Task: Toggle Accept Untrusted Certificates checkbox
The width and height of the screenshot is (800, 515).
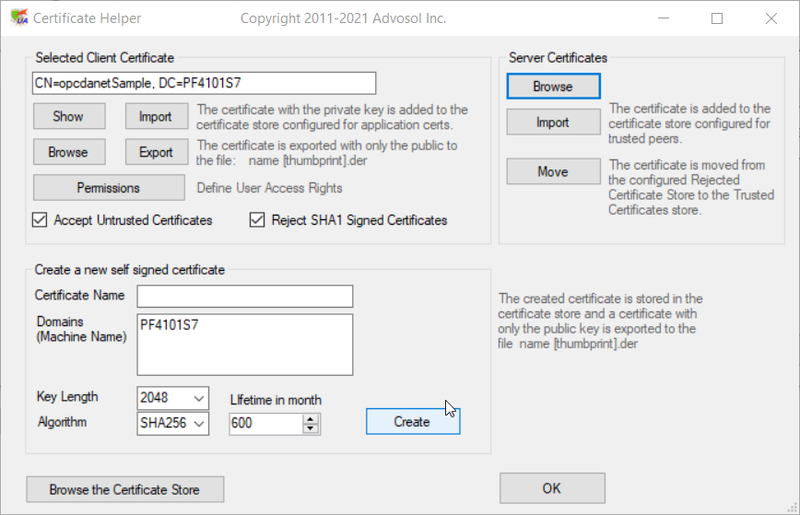Action: (x=41, y=220)
